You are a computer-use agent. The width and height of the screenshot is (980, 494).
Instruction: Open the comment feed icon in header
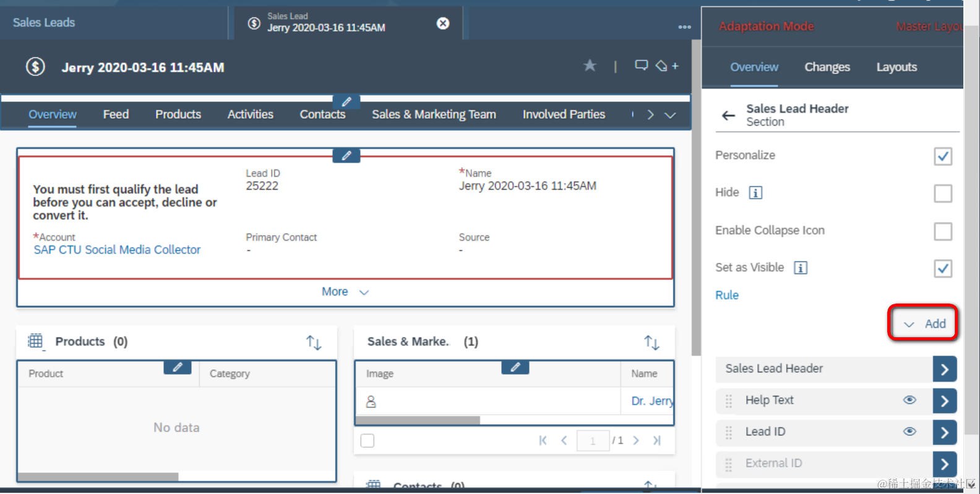[642, 66]
